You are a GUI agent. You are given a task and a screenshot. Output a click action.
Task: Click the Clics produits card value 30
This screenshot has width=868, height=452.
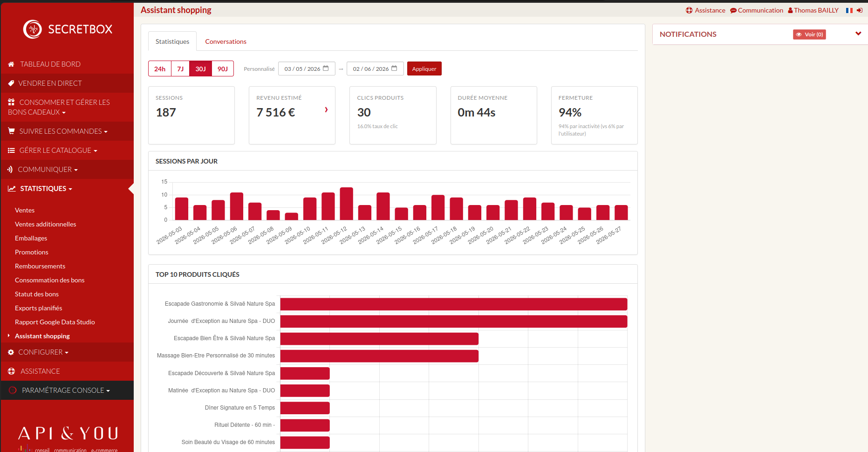pyautogui.click(x=364, y=112)
